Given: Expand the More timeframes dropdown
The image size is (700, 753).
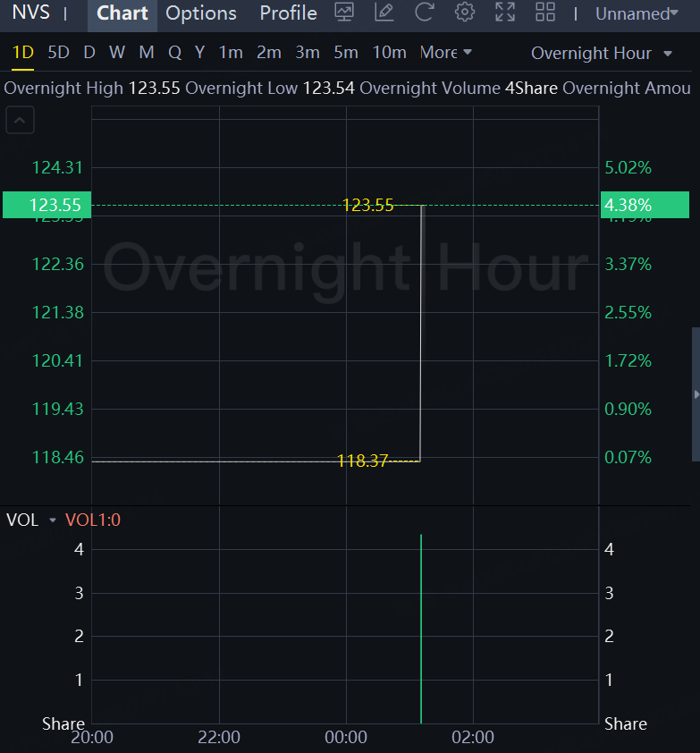Looking at the screenshot, I should coord(445,53).
